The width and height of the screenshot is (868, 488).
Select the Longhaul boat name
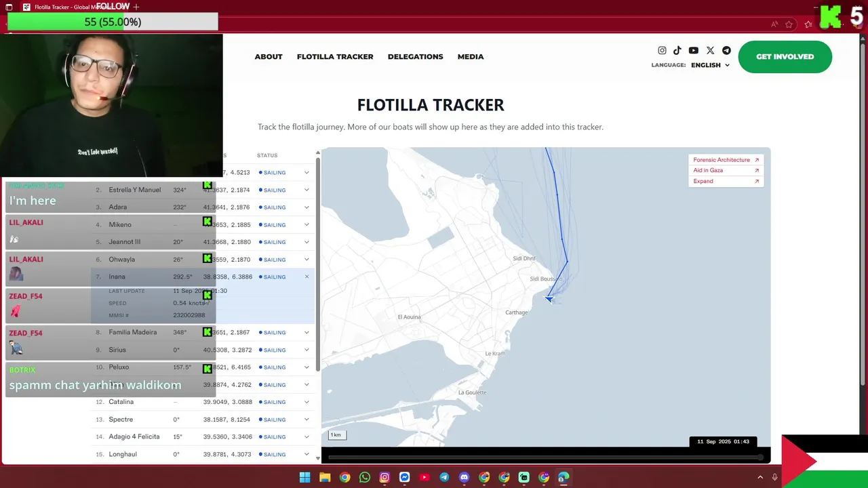(x=123, y=454)
